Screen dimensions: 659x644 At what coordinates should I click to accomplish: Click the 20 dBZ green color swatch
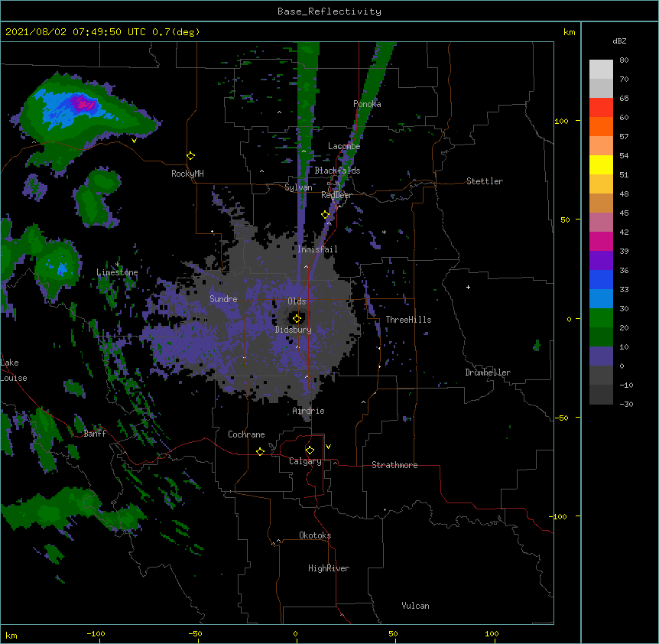coord(601,318)
